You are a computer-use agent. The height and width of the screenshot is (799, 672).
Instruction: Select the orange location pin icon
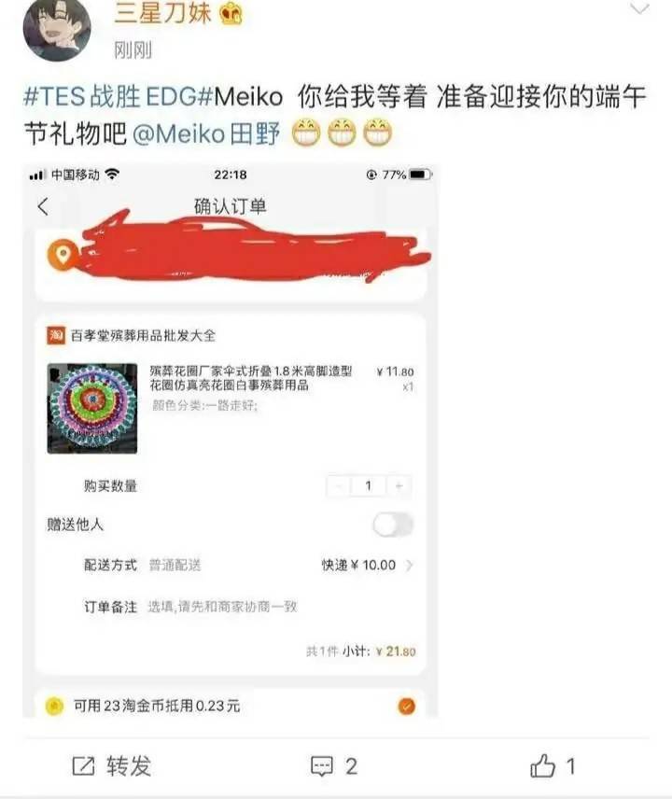(x=63, y=254)
